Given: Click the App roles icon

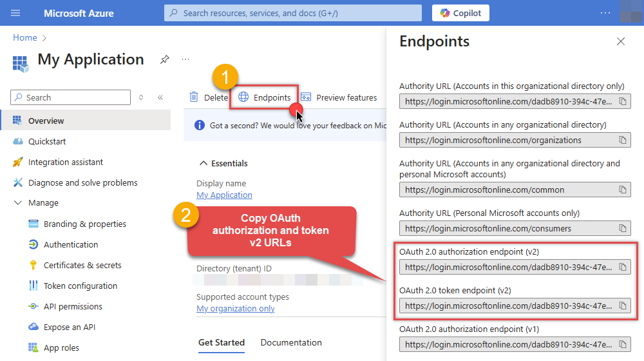Looking at the screenshot, I should pyautogui.click(x=33, y=347).
